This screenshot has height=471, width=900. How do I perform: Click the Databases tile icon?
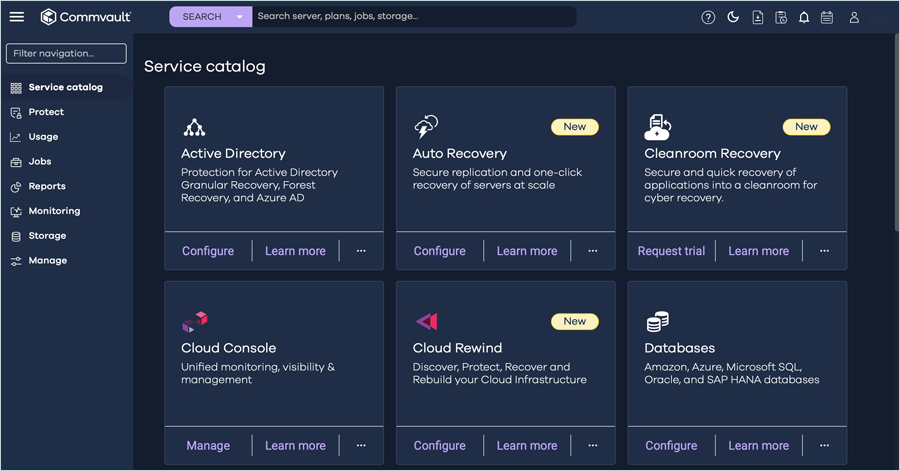click(x=657, y=322)
